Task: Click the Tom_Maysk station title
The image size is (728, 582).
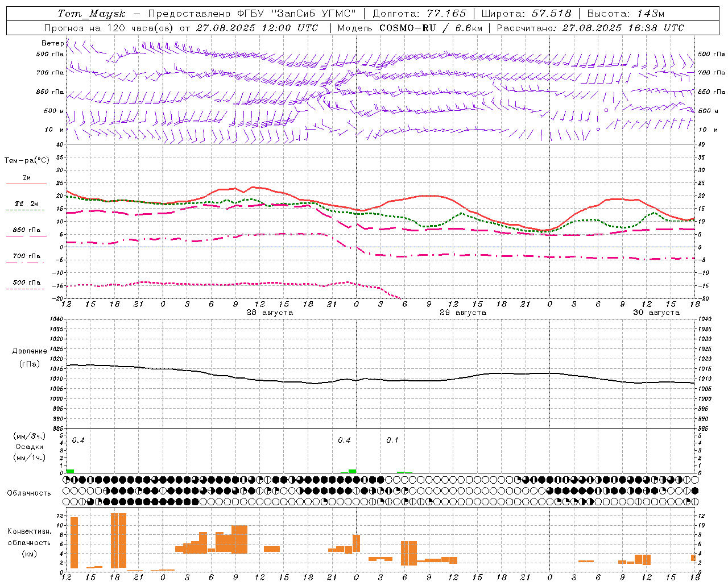Action: click(x=92, y=14)
